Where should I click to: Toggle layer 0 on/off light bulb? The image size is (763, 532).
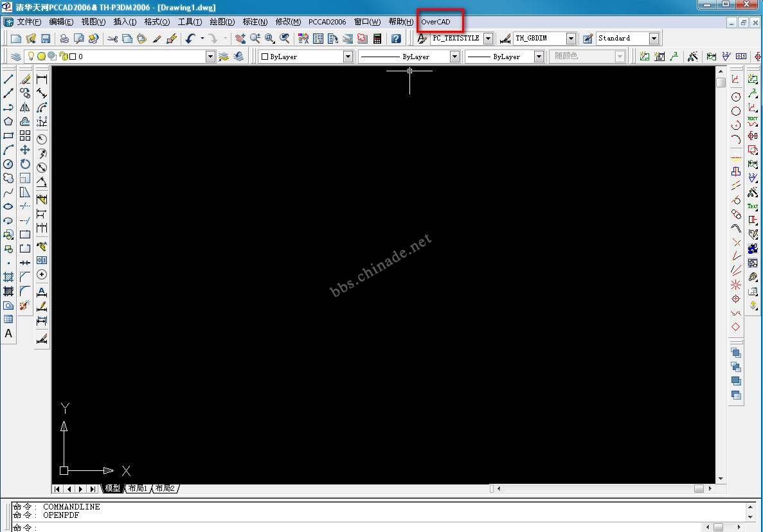coord(31,57)
